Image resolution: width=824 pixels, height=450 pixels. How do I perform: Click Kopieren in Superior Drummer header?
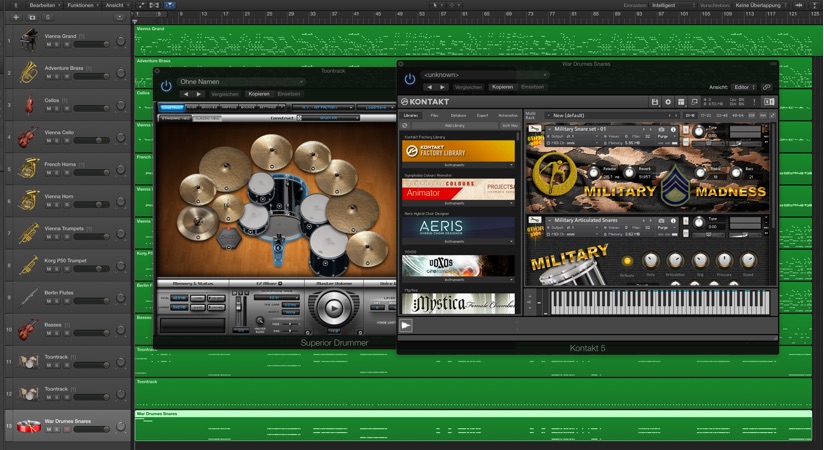point(259,94)
